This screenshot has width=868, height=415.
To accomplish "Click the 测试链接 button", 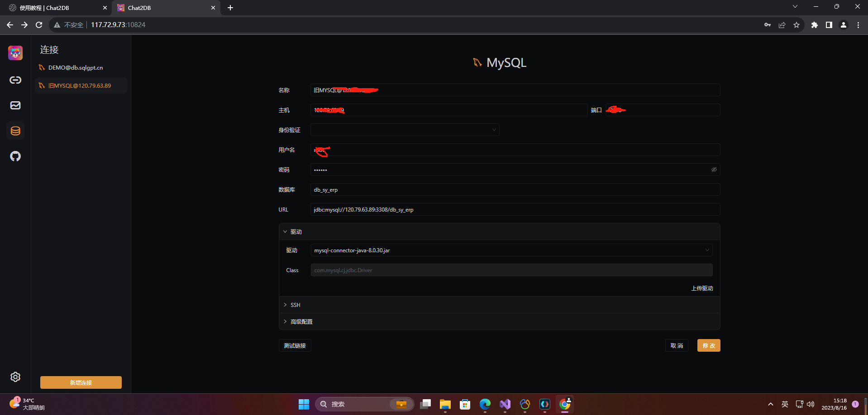I will (x=295, y=345).
